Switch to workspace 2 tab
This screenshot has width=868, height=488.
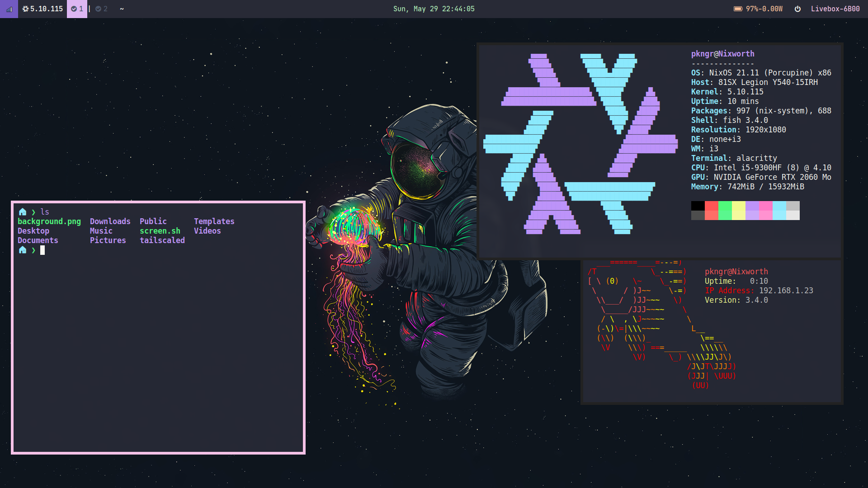tap(101, 9)
